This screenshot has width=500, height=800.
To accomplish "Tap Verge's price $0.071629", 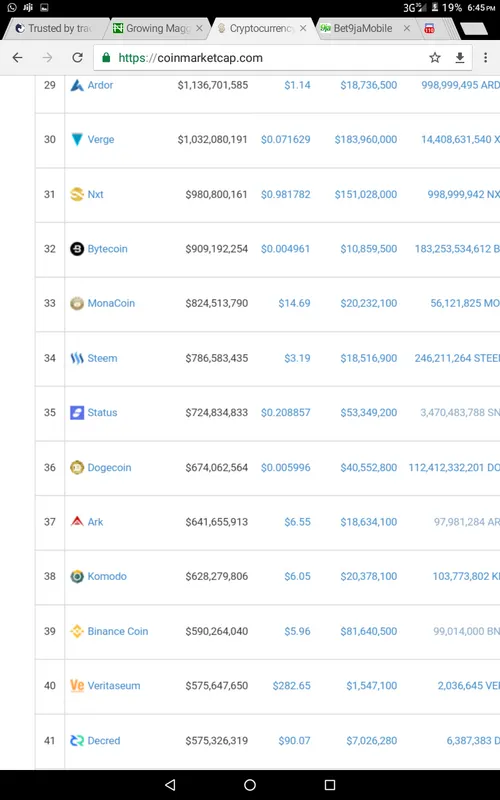I will coord(286,139).
